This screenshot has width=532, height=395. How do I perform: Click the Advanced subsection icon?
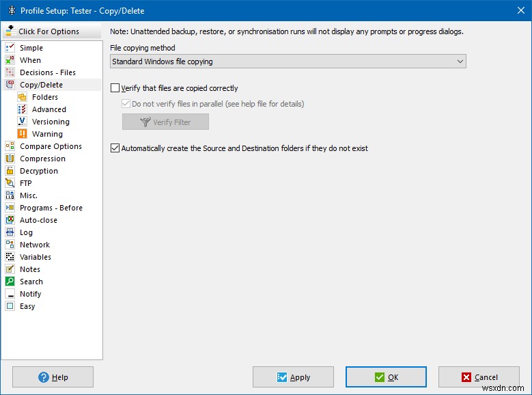tap(23, 109)
